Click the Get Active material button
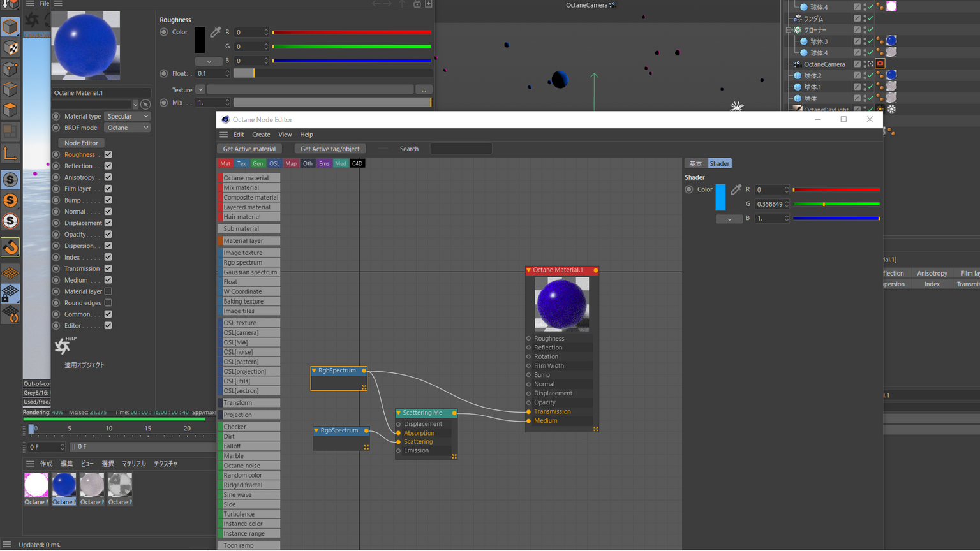980x551 pixels. coord(249,149)
